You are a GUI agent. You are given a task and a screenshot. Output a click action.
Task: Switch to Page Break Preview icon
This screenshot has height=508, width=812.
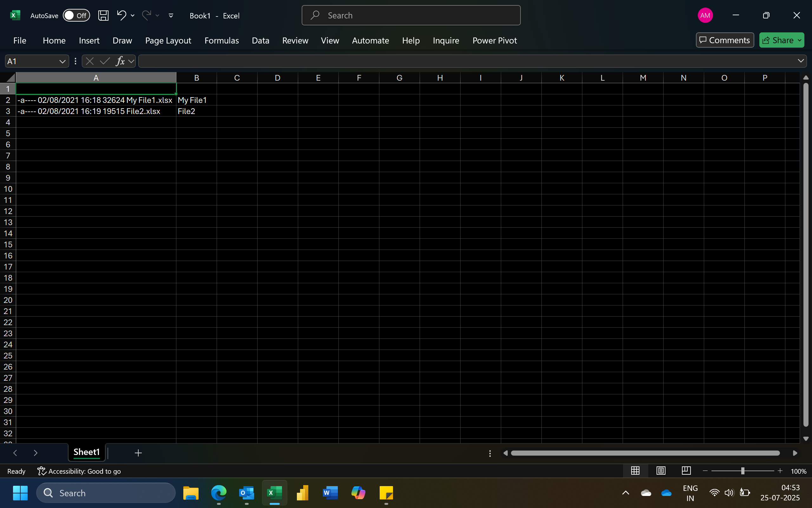point(686,471)
